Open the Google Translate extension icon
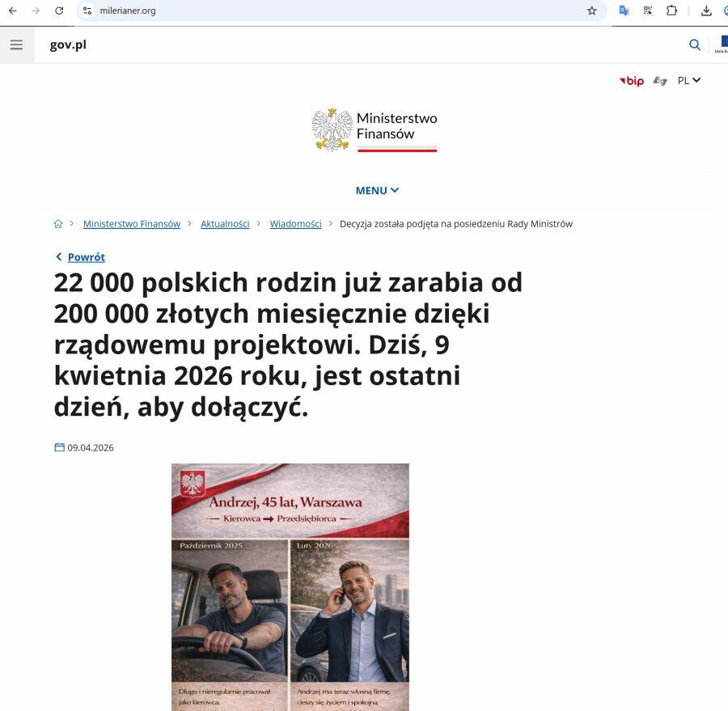 point(624,11)
